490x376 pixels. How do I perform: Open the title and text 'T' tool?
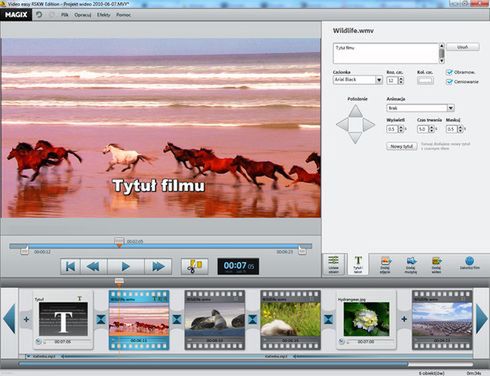coord(358,264)
